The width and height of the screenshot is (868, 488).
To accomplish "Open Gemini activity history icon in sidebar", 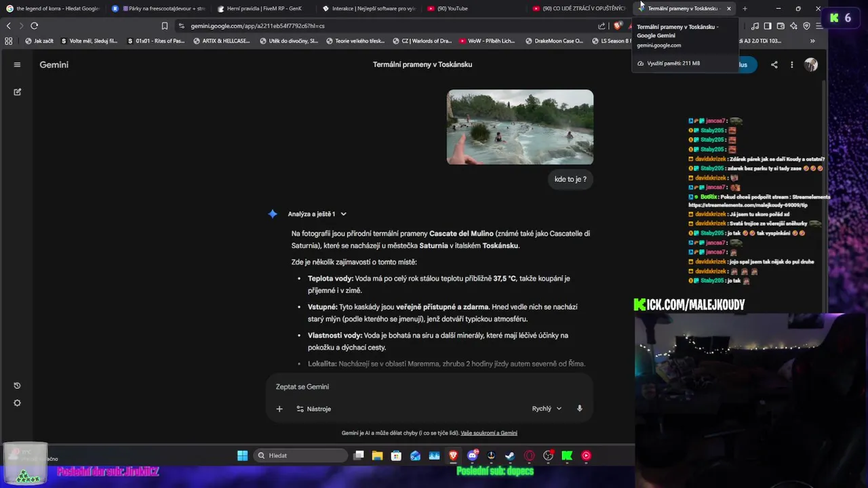I will pyautogui.click(x=17, y=386).
